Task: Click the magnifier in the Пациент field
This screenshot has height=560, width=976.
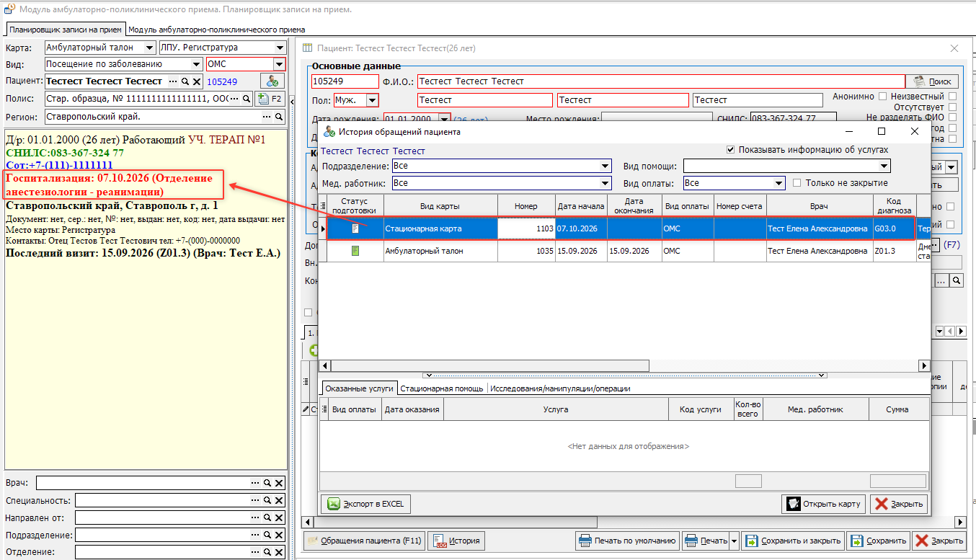Action: (185, 81)
